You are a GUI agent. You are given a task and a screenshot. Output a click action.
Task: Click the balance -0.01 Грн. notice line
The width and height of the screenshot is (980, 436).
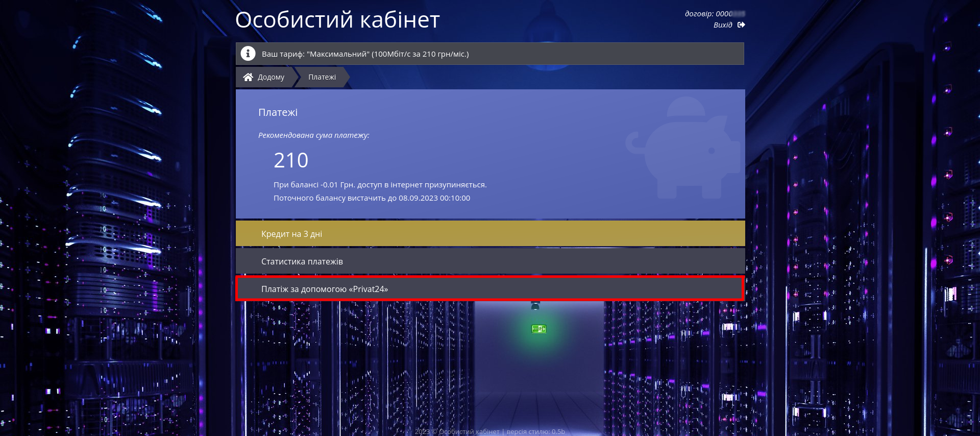click(380, 185)
